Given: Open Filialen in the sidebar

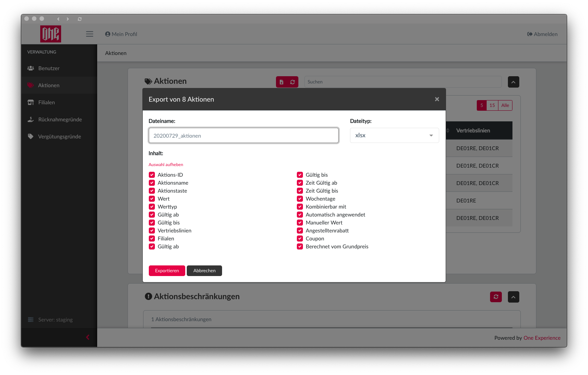Looking at the screenshot, I should point(59,102).
